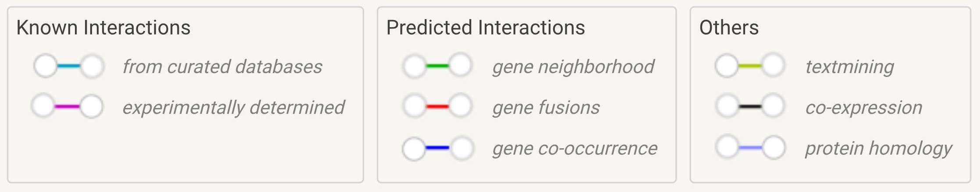Select the 'gene co-occurrence' label
The width and height of the screenshot is (980, 192).
575,148
